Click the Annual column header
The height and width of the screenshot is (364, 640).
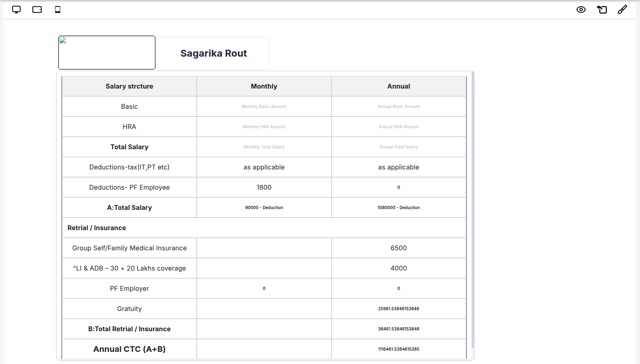pos(398,86)
